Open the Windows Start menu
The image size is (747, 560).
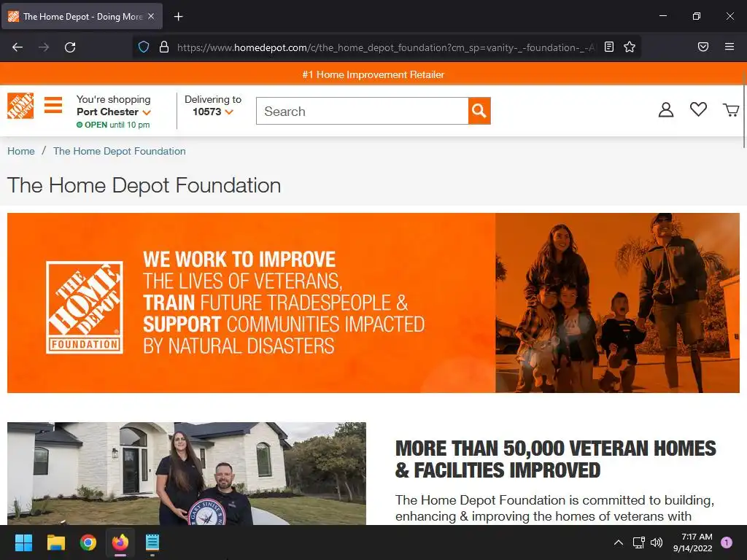23,542
